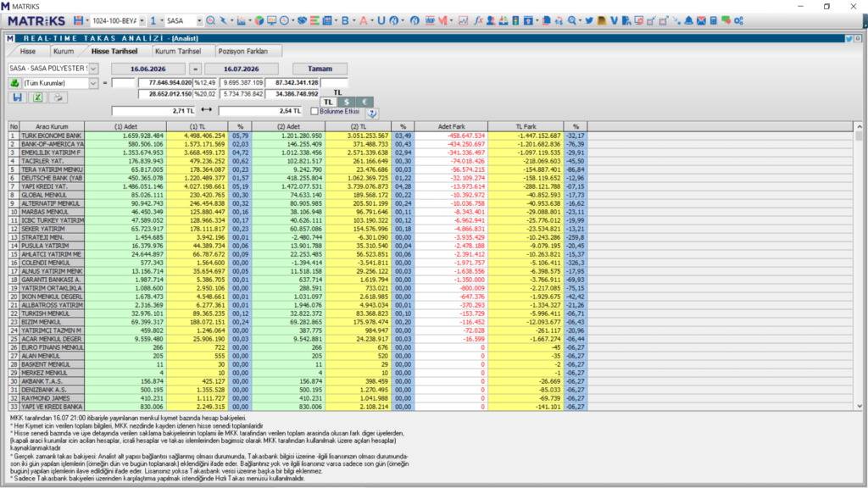Viewport: 868px width, 488px height.
Task: Export table via the Excel icon
Action: (37, 97)
